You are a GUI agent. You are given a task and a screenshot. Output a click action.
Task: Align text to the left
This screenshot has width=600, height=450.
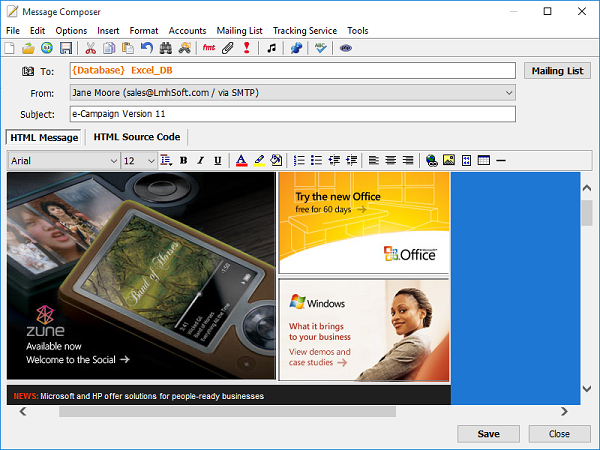tap(373, 160)
